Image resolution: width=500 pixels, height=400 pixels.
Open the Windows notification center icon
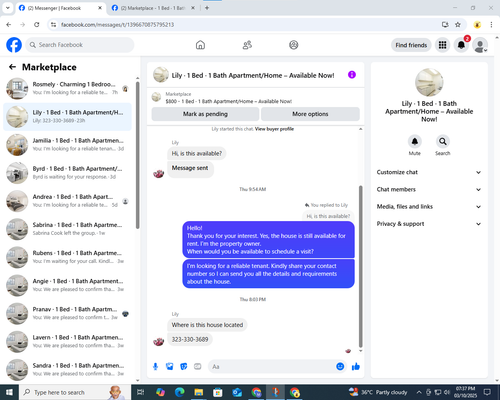pyautogui.click(x=487, y=392)
